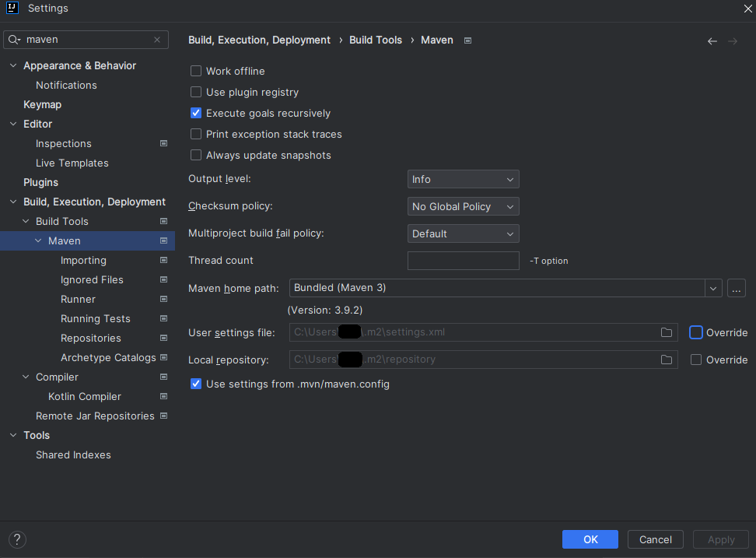Click project-level icon beside Runner
756x558 pixels.
point(164,299)
